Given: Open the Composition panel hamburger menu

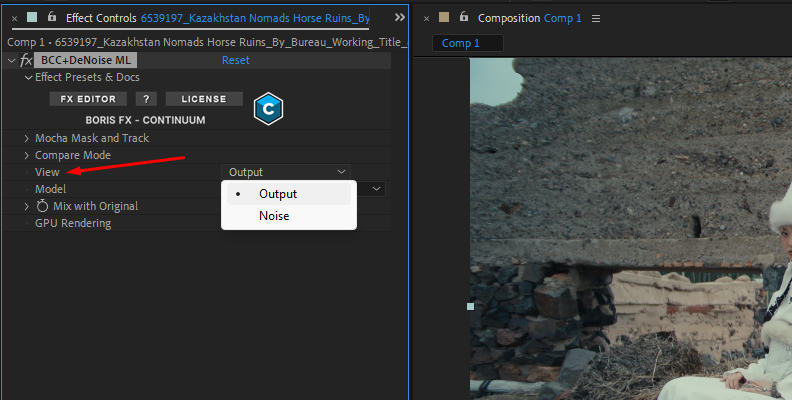Looking at the screenshot, I should tap(596, 18).
